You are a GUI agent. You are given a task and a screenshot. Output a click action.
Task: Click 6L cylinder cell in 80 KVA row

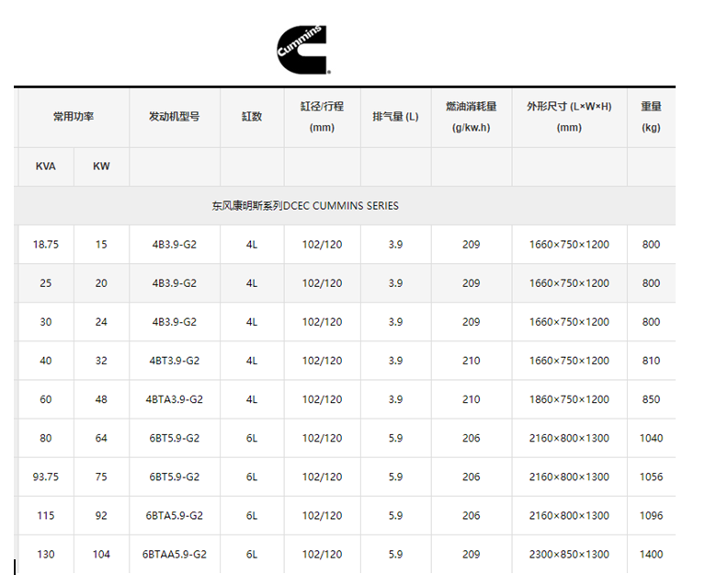click(252, 438)
